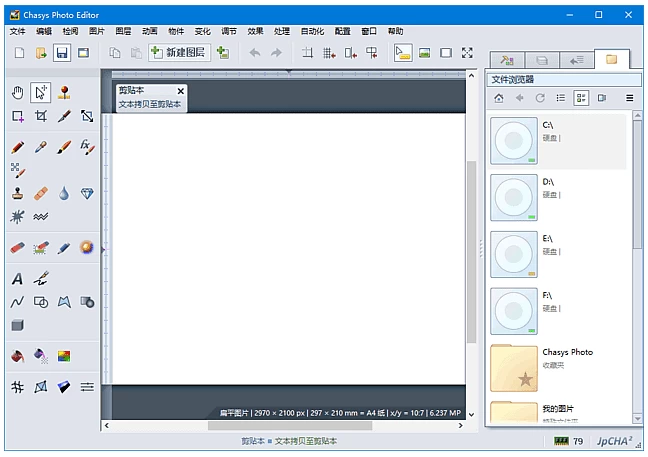Select the Eraser tool

(18, 247)
